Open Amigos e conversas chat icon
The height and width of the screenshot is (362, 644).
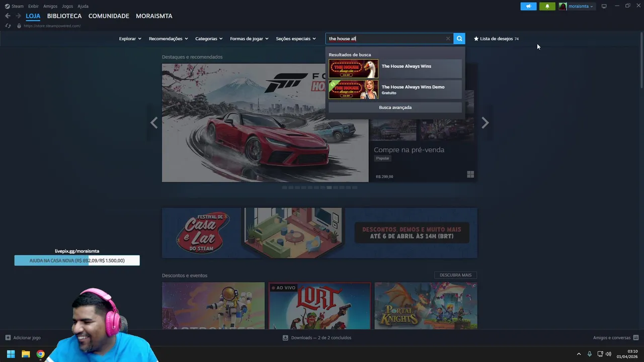[636, 338]
